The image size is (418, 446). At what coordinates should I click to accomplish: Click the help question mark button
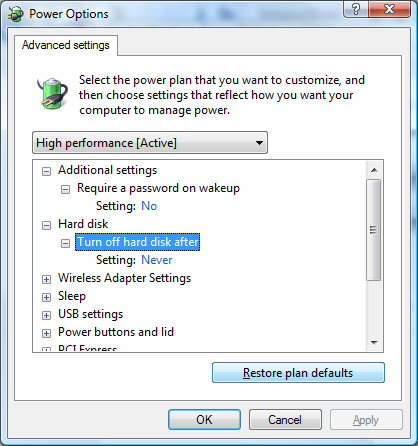pos(356,9)
